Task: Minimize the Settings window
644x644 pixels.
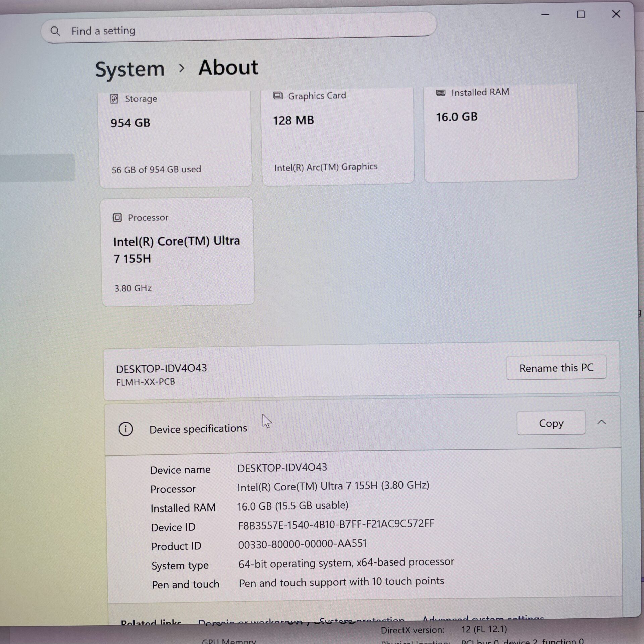Action: (x=545, y=15)
